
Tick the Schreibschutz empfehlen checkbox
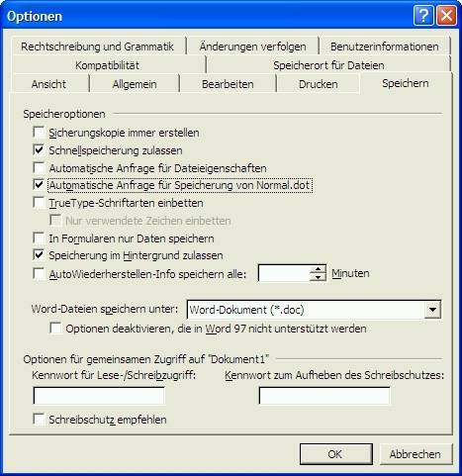(39, 420)
